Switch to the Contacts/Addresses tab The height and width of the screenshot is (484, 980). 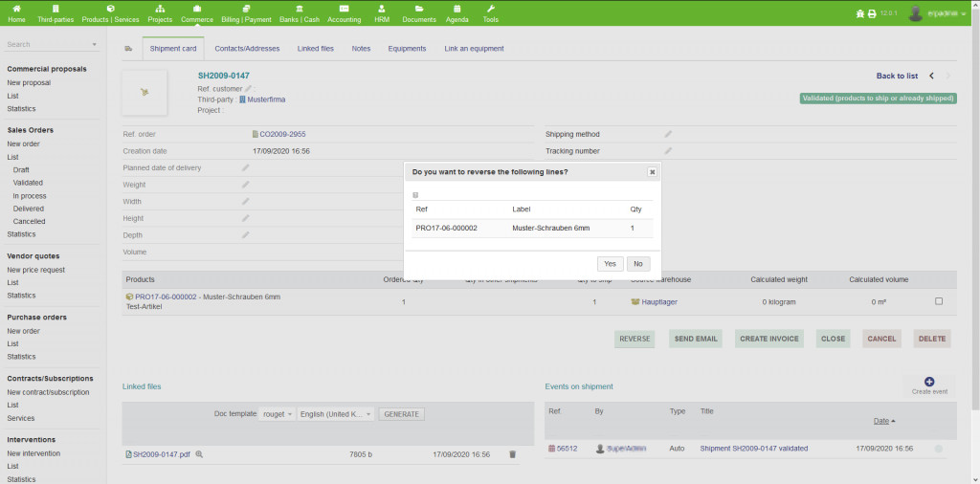(x=247, y=49)
